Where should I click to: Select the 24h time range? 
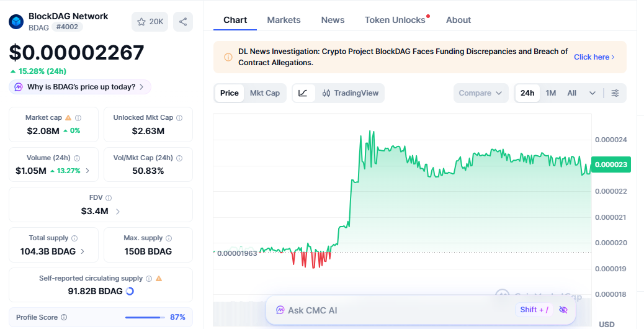pos(527,93)
